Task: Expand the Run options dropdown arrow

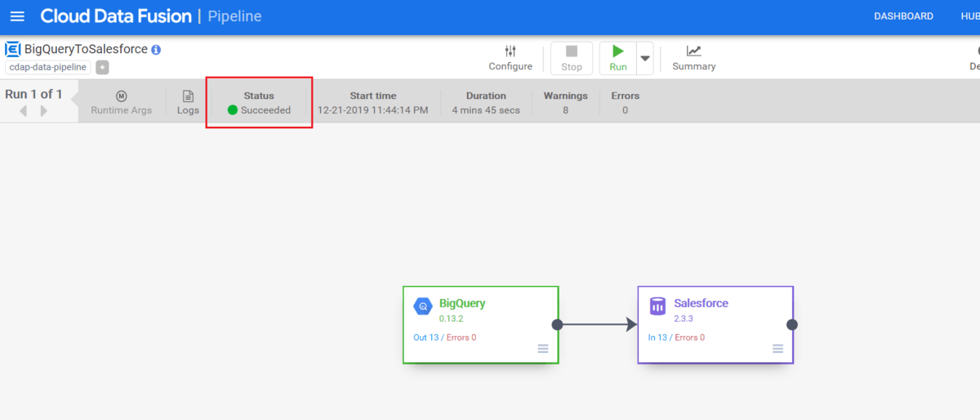Action: (645, 59)
